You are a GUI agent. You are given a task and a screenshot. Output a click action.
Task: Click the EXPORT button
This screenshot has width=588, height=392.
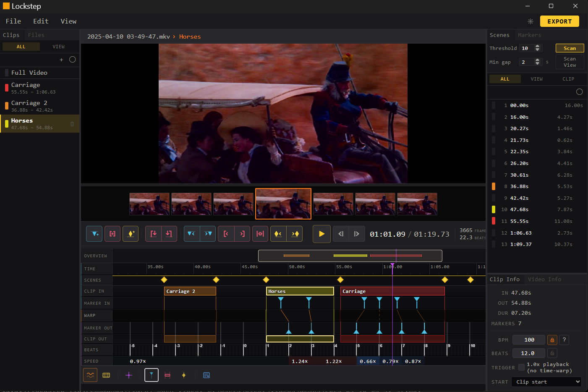pyautogui.click(x=559, y=21)
